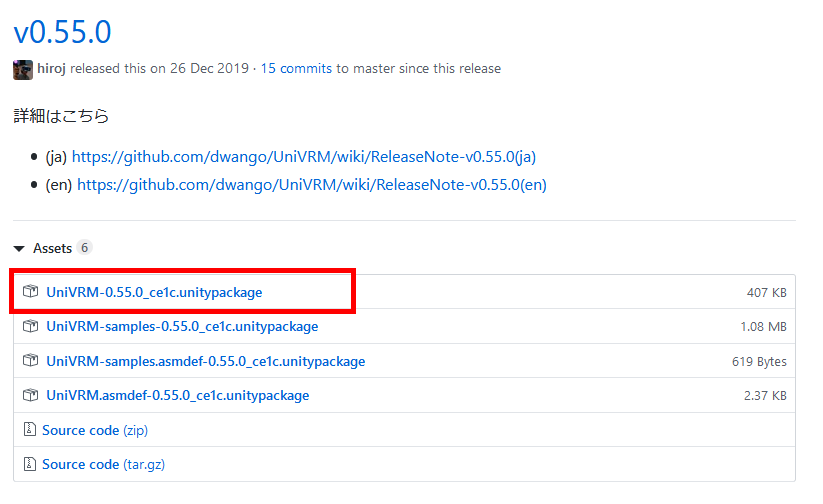Click the 2.37 KB file size
The height and width of the screenshot is (504, 823).
(765, 395)
